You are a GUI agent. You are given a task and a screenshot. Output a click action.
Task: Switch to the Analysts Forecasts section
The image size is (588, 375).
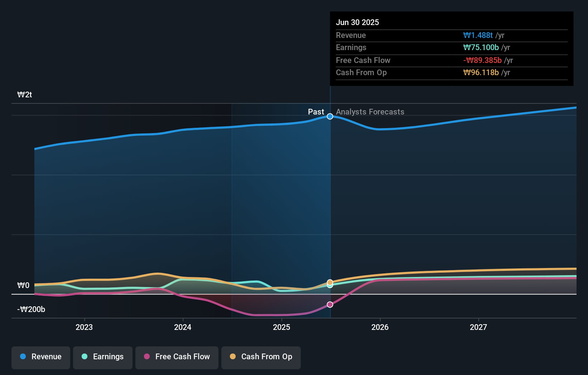[x=370, y=112]
